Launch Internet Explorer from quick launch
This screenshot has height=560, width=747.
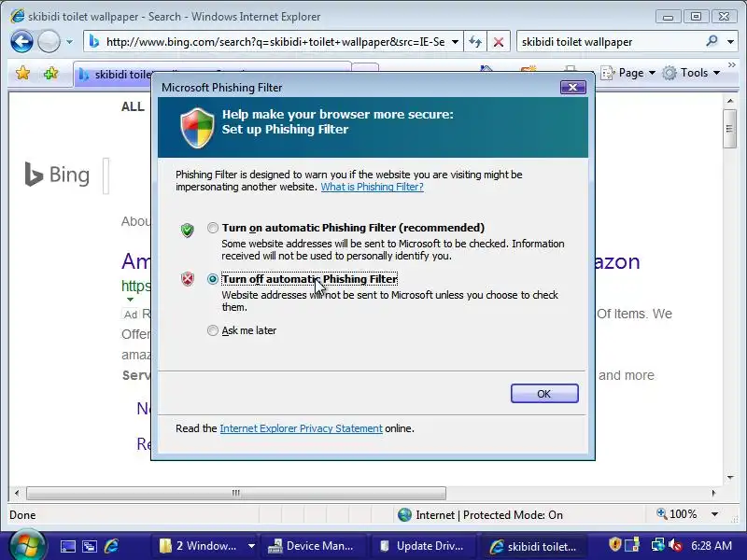pyautogui.click(x=111, y=546)
